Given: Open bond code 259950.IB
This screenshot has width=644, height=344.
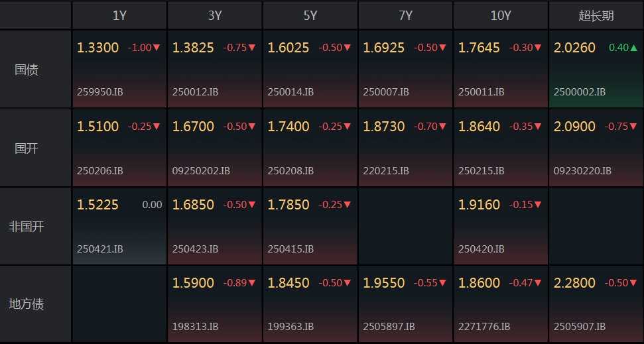Looking at the screenshot, I should (x=99, y=92).
